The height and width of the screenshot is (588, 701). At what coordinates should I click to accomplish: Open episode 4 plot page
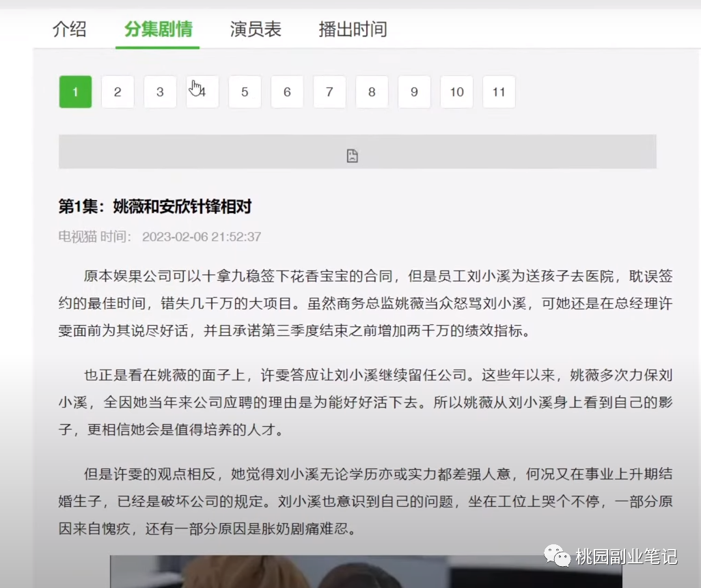(202, 92)
